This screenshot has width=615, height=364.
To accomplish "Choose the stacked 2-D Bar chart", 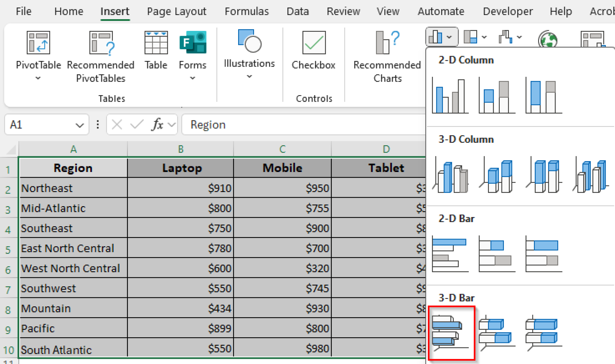I will coord(496,254).
